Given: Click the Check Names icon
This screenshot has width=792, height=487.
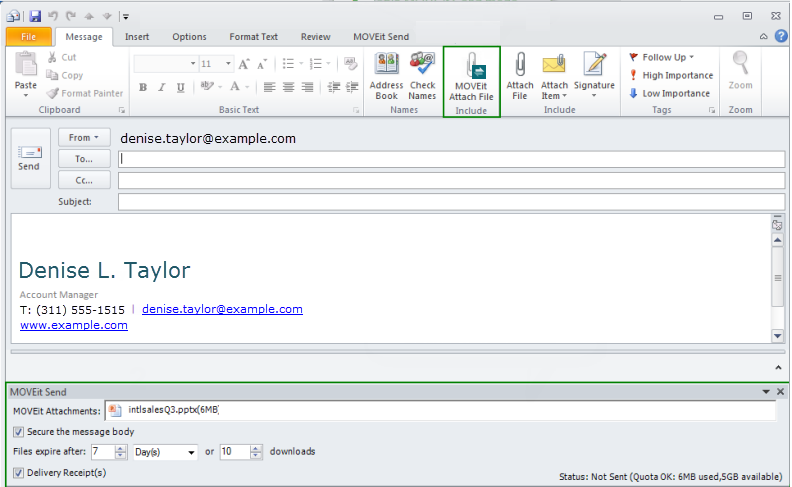Looking at the screenshot, I should point(422,66).
